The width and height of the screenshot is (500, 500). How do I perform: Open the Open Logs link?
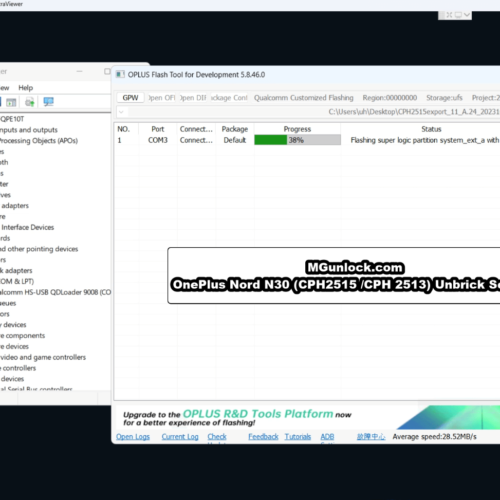click(x=133, y=437)
